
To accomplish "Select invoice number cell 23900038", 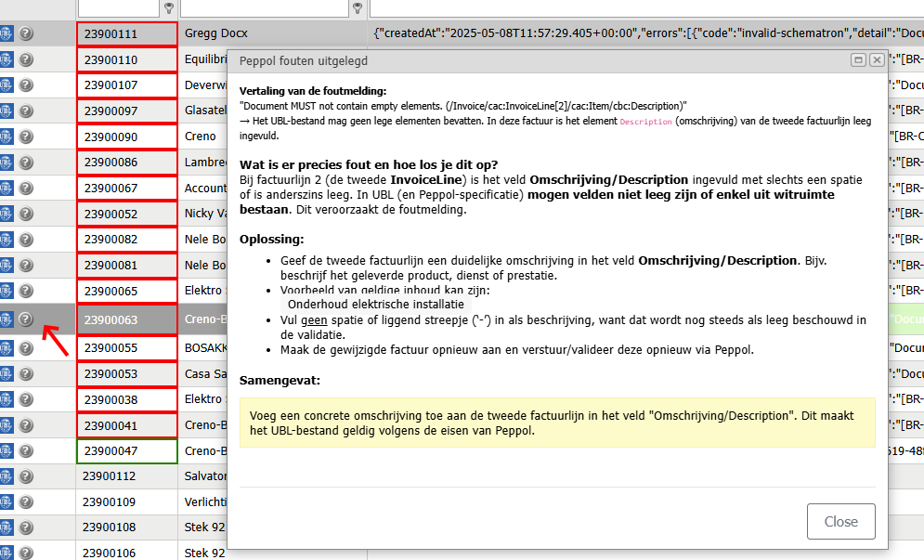I will coord(126,399).
